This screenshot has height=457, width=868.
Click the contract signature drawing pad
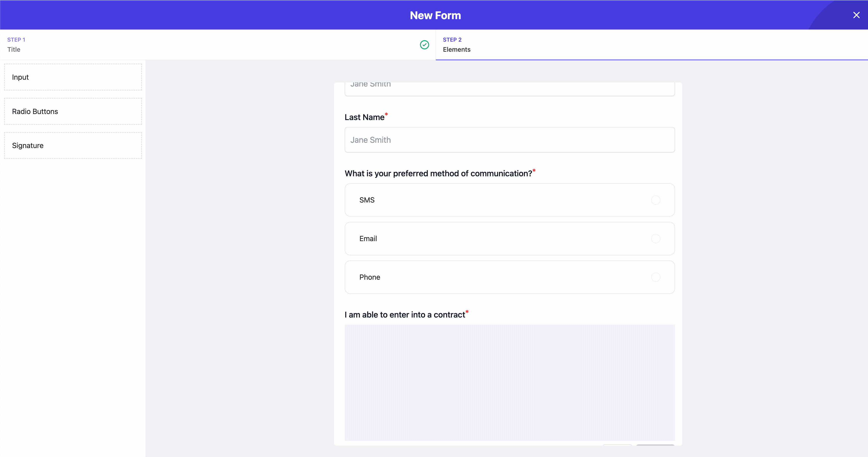pos(509,383)
